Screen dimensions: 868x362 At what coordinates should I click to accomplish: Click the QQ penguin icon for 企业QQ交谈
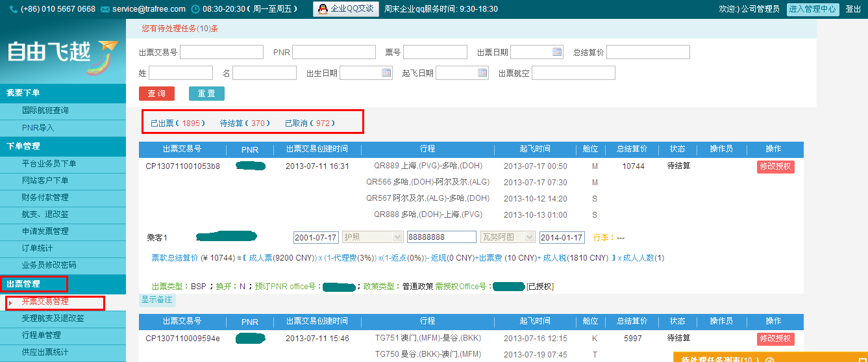pos(323,9)
